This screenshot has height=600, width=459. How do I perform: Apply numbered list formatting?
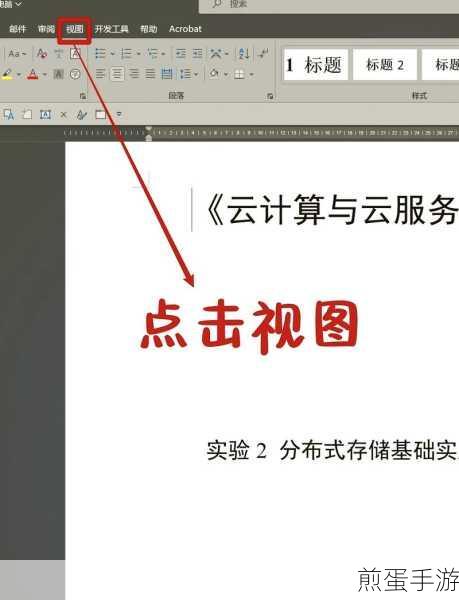point(126,54)
